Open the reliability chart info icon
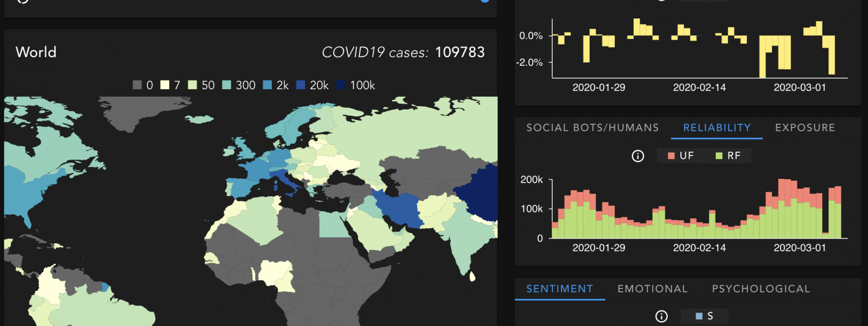This screenshot has width=868, height=326. [638, 156]
